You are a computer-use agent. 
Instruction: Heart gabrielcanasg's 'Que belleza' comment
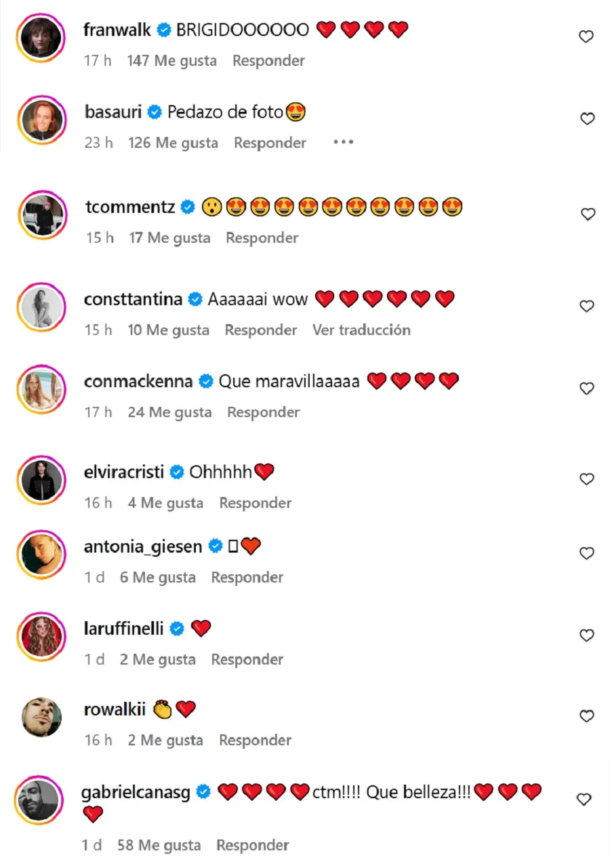tap(584, 800)
